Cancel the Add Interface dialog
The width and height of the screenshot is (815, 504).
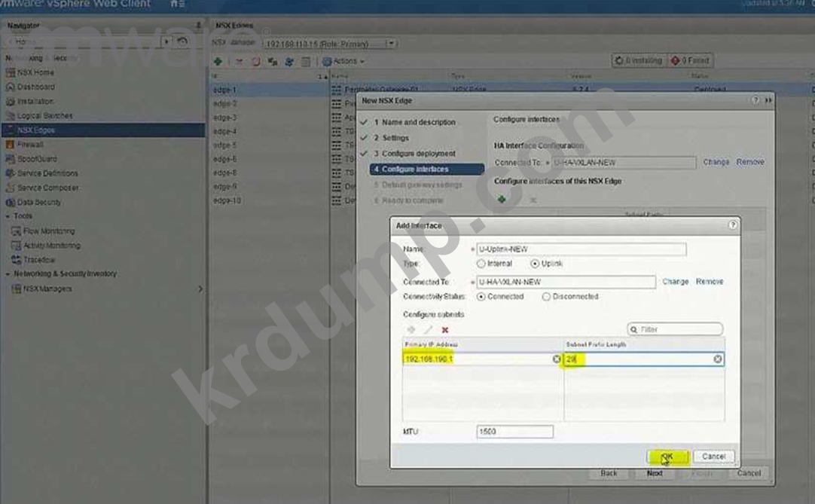point(713,457)
